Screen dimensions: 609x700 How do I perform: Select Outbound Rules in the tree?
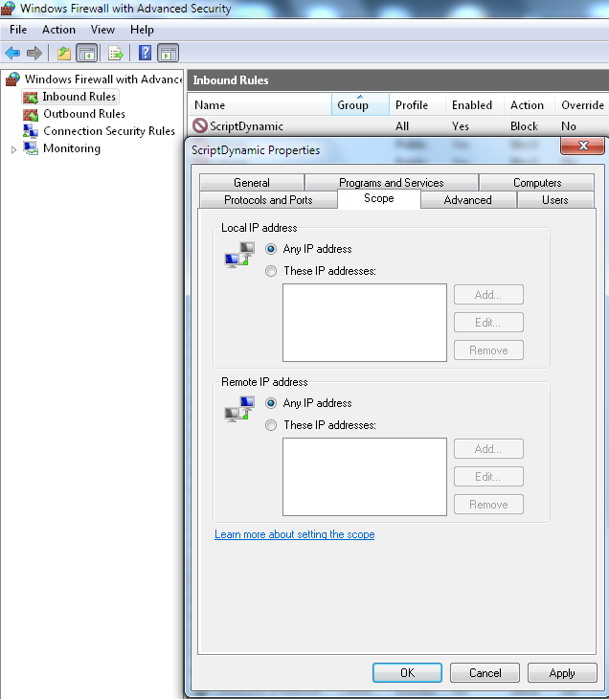click(83, 114)
